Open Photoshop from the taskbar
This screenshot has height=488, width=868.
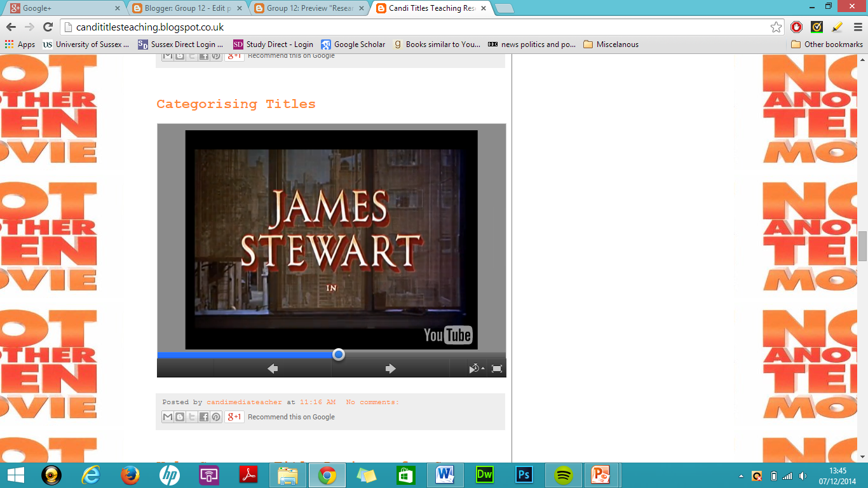point(524,475)
